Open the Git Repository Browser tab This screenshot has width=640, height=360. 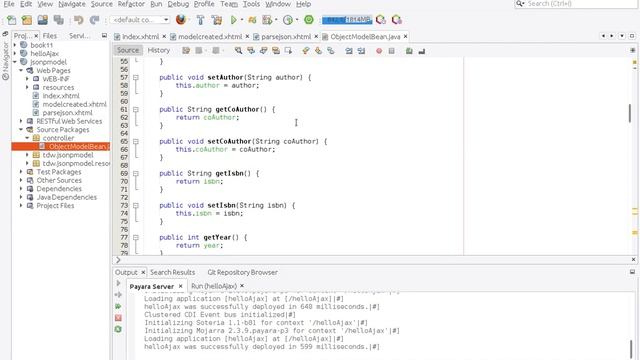click(x=242, y=272)
